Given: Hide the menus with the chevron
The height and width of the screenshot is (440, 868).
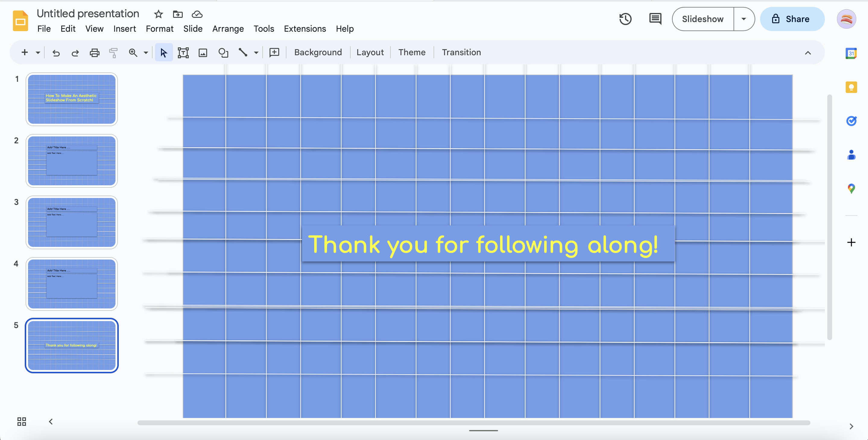Looking at the screenshot, I should pos(808,53).
